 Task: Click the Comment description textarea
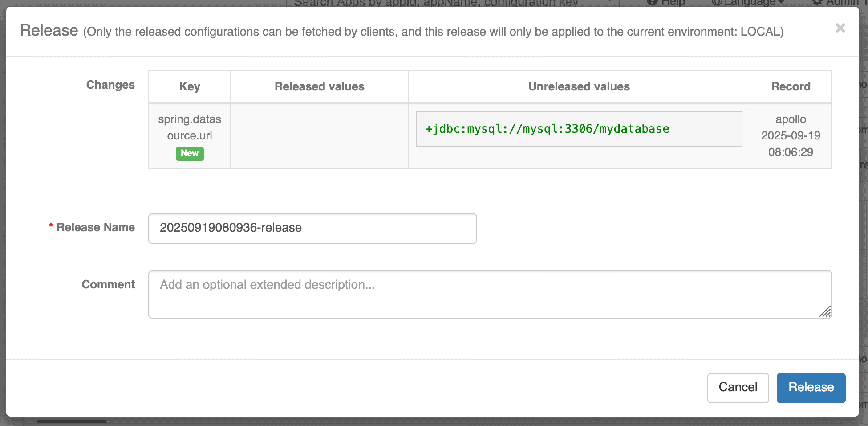[490, 294]
